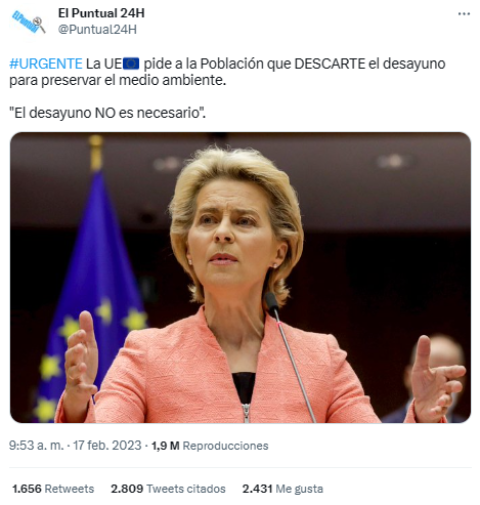480x505 pixels.
Task: Show the 1.656 Retweets list
Action: point(53,489)
